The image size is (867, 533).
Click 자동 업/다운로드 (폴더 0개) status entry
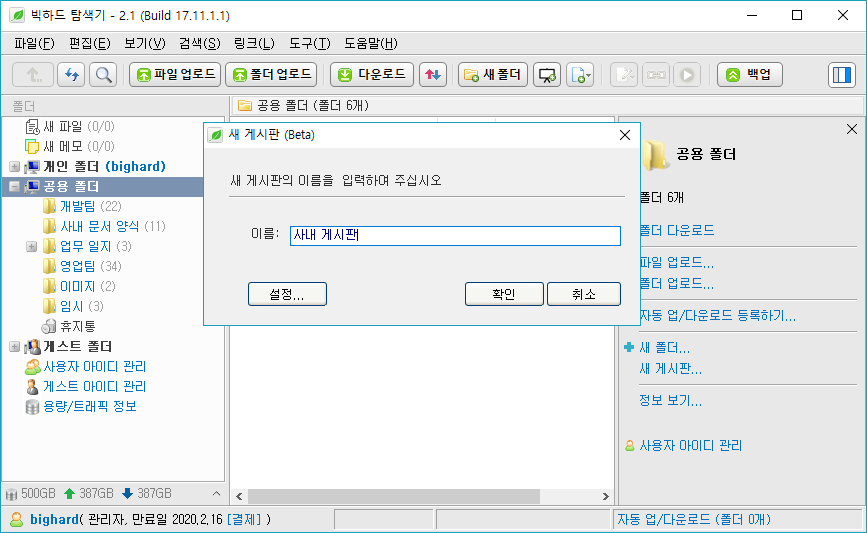coord(694,520)
